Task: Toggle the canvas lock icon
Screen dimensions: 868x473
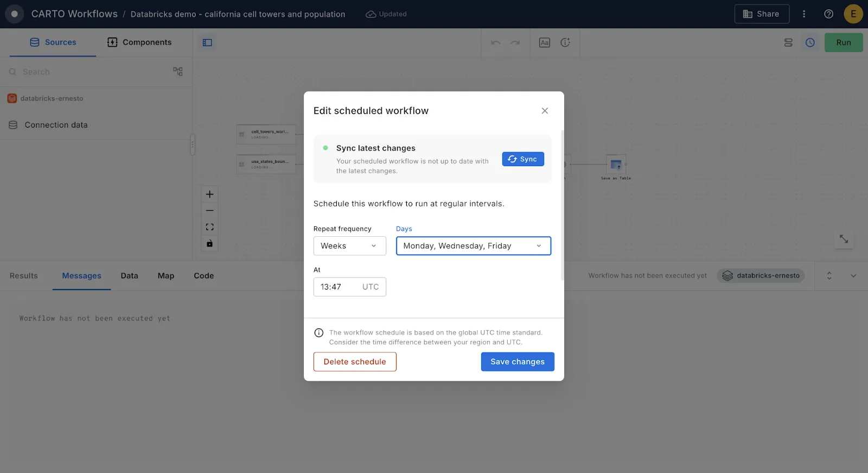Action: click(x=209, y=243)
